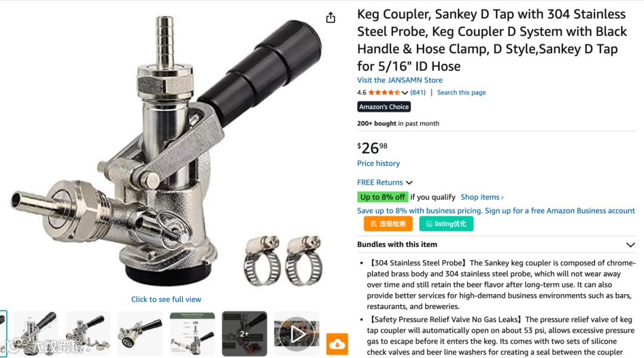The width and height of the screenshot is (644, 358).
Task: Click the share icon above product image
Action: click(330, 18)
